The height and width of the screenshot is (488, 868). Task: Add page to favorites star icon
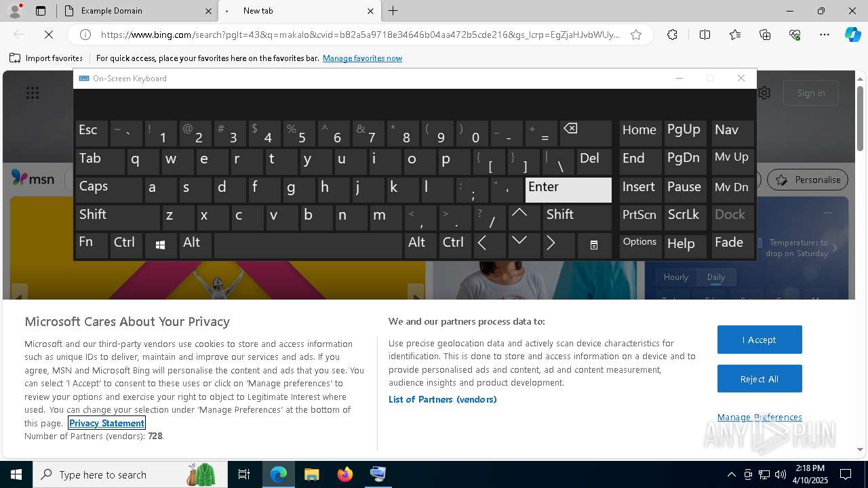[x=636, y=35]
